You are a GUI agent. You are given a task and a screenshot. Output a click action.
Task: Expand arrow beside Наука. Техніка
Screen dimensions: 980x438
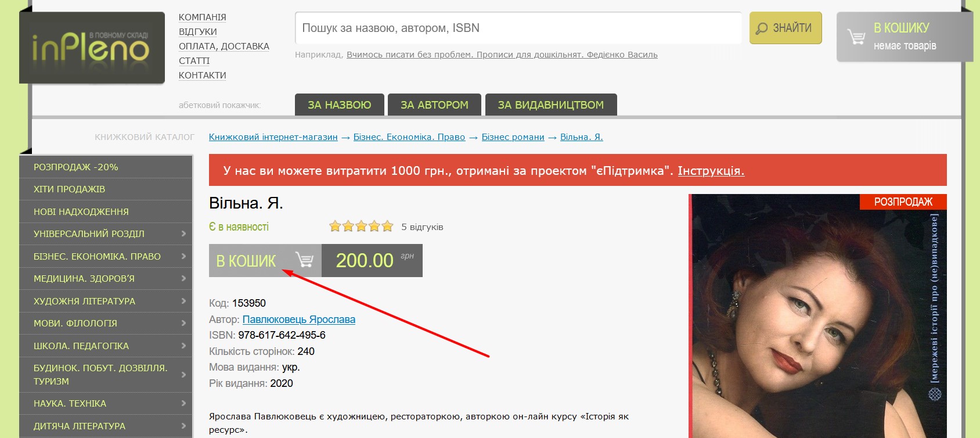coord(183,403)
